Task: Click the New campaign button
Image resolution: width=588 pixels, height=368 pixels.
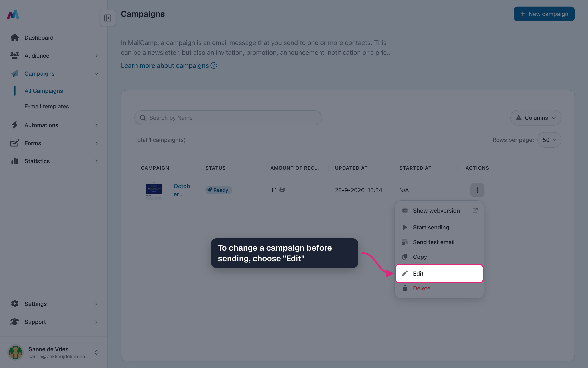Action: (x=544, y=14)
